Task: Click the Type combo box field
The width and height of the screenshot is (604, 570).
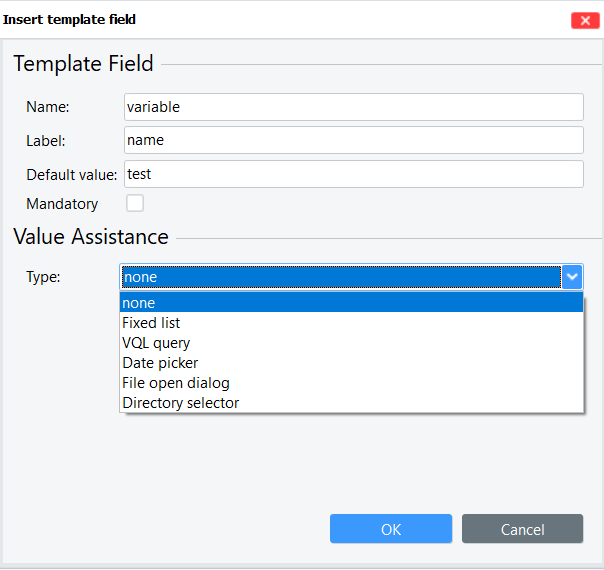Action: click(340, 277)
